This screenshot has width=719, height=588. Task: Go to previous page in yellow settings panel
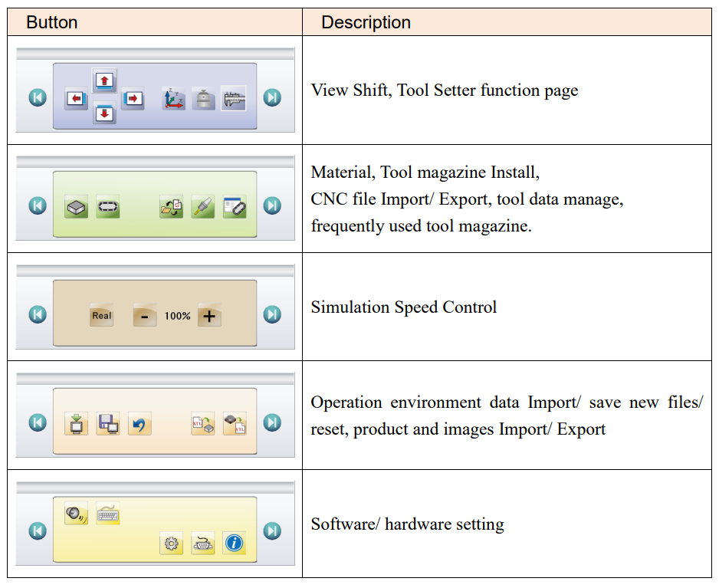[x=38, y=531]
